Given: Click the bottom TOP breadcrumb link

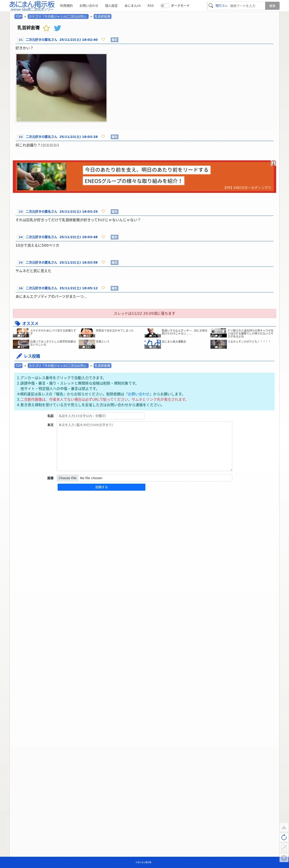Looking at the screenshot, I should (18, 366).
